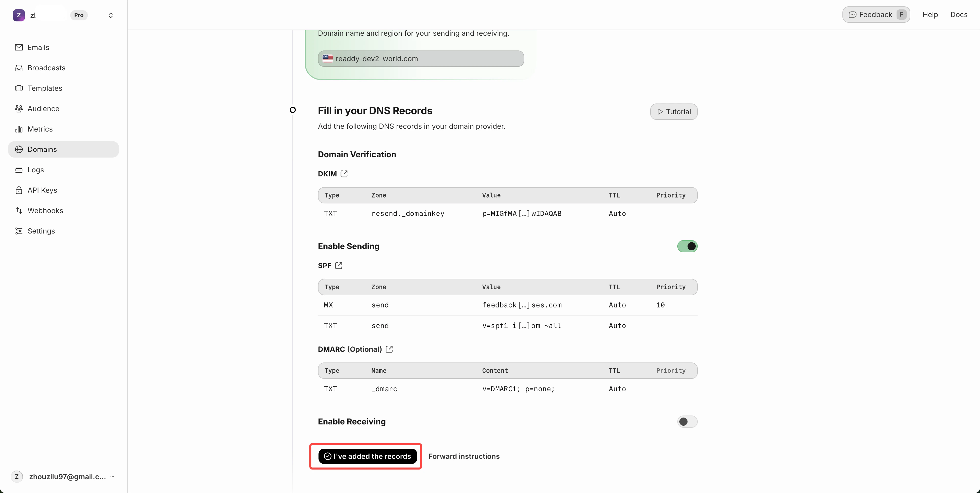Select the Webhooks sidebar icon
The height and width of the screenshot is (493, 980).
click(x=19, y=210)
